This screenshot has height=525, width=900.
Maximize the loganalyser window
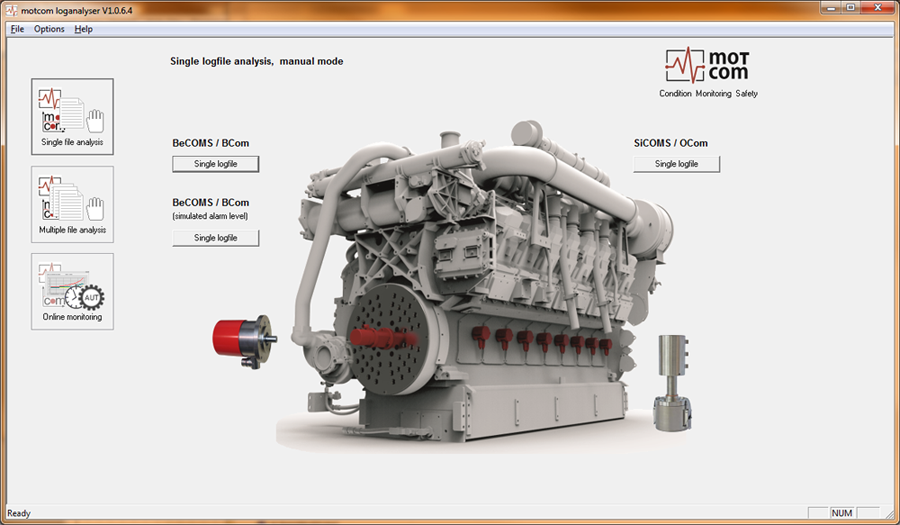point(850,8)
